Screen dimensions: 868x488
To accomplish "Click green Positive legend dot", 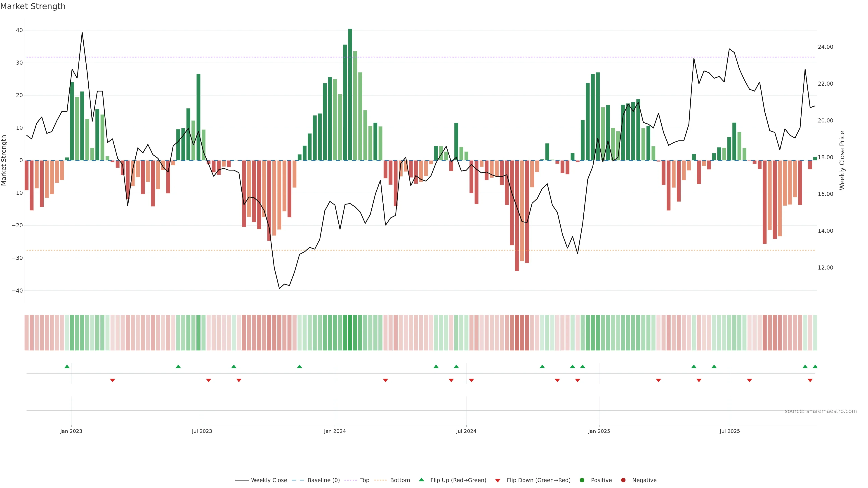I will point(582,480).
